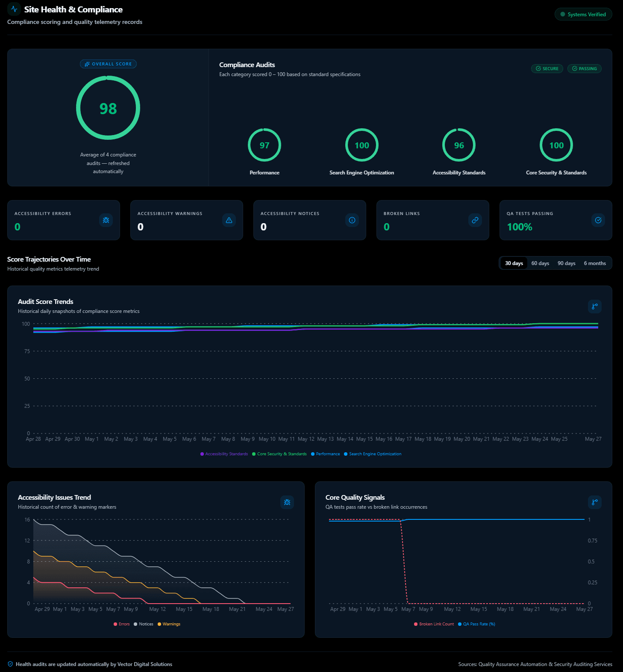This screenshot has height=672, width=623.
Task: Click the Compliance Audits heading
Action: (x=247, y=65)
